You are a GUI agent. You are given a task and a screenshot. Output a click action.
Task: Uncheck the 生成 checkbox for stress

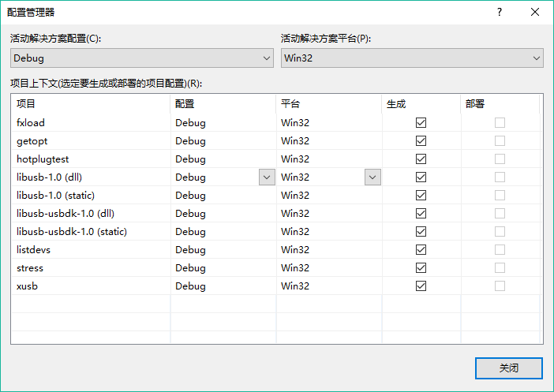421,268
